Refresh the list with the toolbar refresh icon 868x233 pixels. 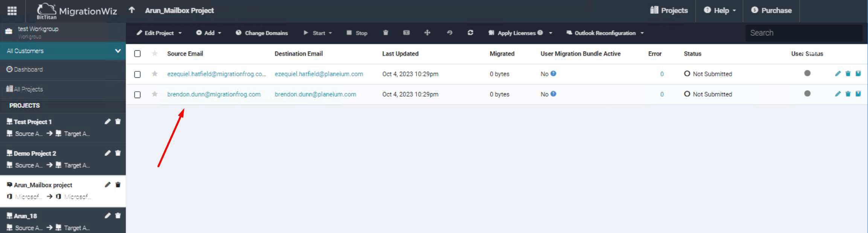tap(470, 33)
